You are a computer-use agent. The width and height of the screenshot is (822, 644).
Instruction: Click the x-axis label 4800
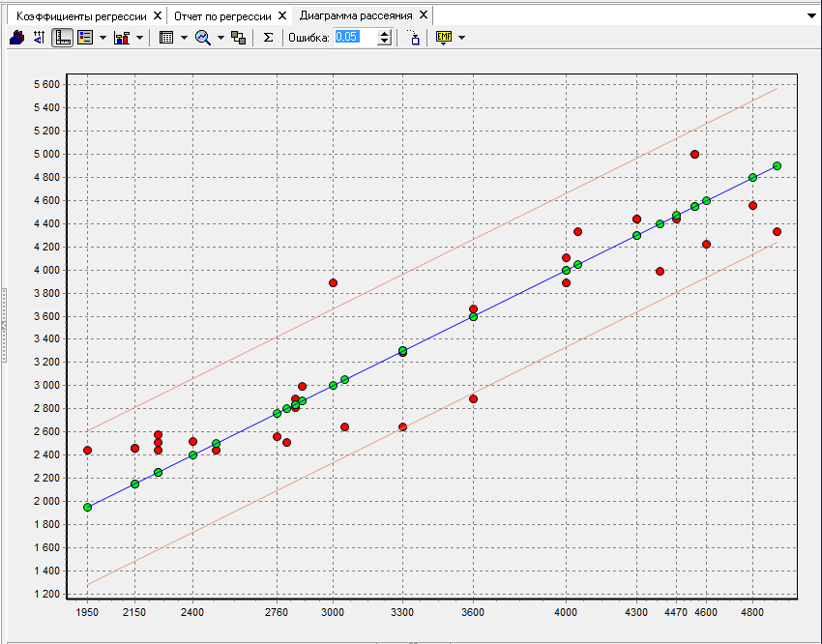(x=752, y=612)
